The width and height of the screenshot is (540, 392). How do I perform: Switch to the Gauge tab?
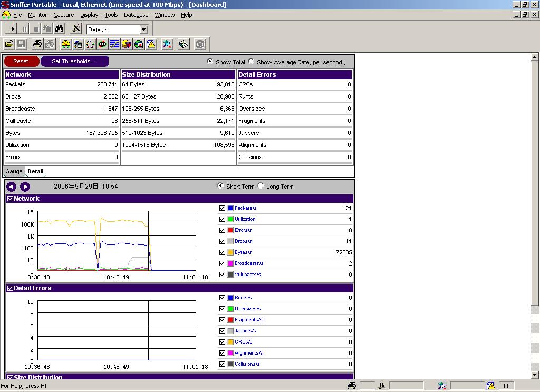click(14, 171)
